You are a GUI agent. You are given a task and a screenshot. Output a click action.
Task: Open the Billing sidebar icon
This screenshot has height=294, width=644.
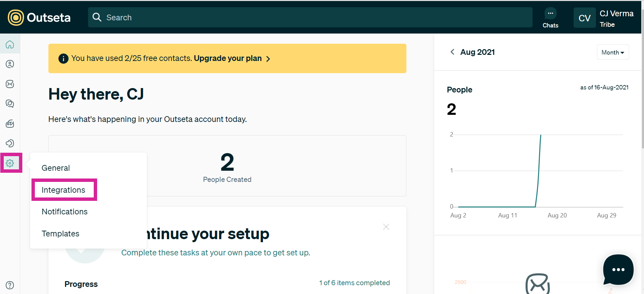pyautogui.click(x=10, y=124)
